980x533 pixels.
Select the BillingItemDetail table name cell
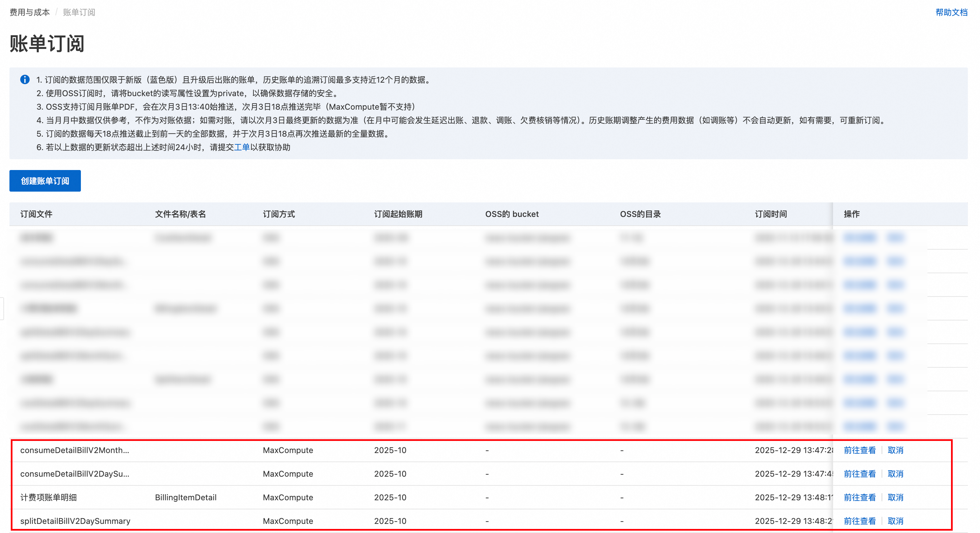click(186, 497)
